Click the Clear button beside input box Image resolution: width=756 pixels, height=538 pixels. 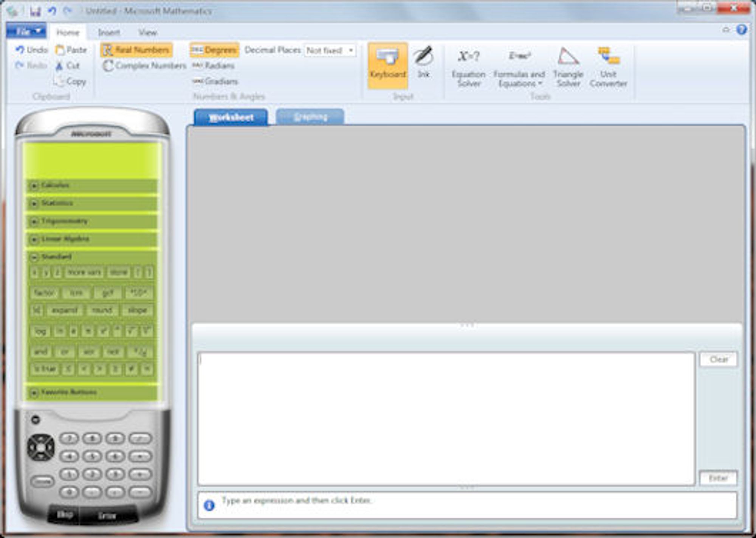coord(718,359)
